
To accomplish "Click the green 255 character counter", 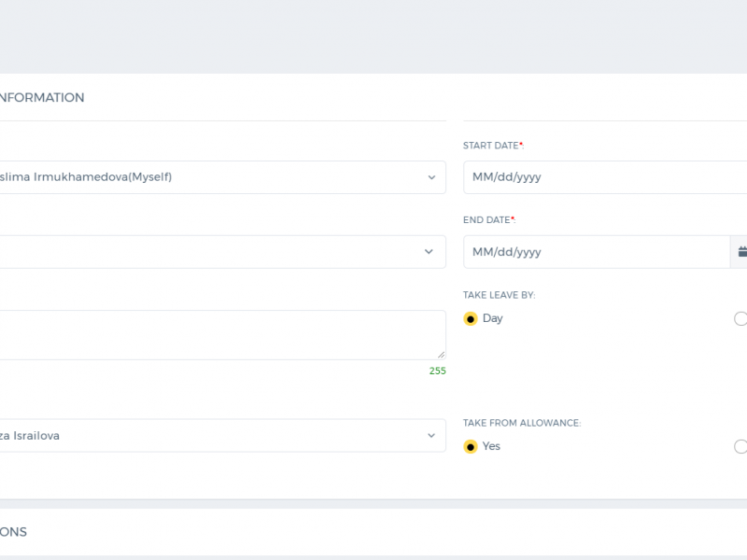I will click(437, 371).
